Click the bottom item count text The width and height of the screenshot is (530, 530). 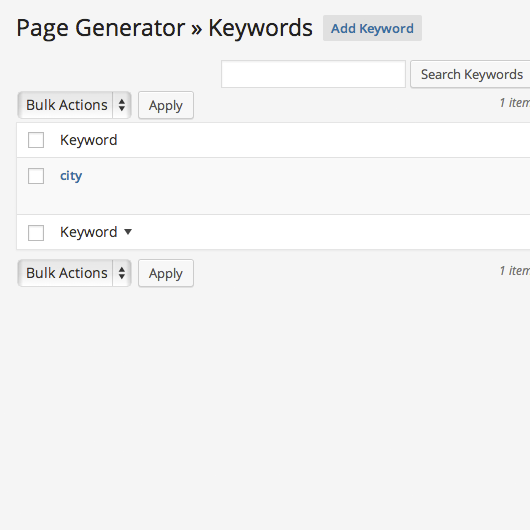pyautogui.click(x=514, y=270)
